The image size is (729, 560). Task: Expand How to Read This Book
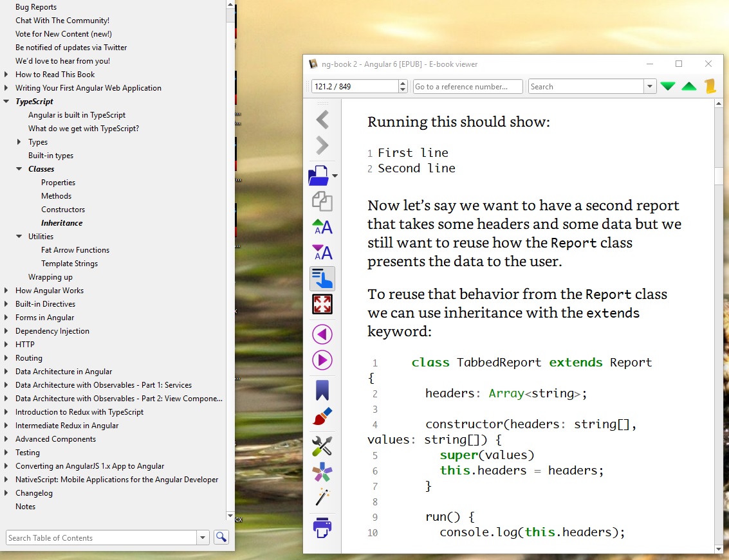pyautogui.click(x=6, y=75)
